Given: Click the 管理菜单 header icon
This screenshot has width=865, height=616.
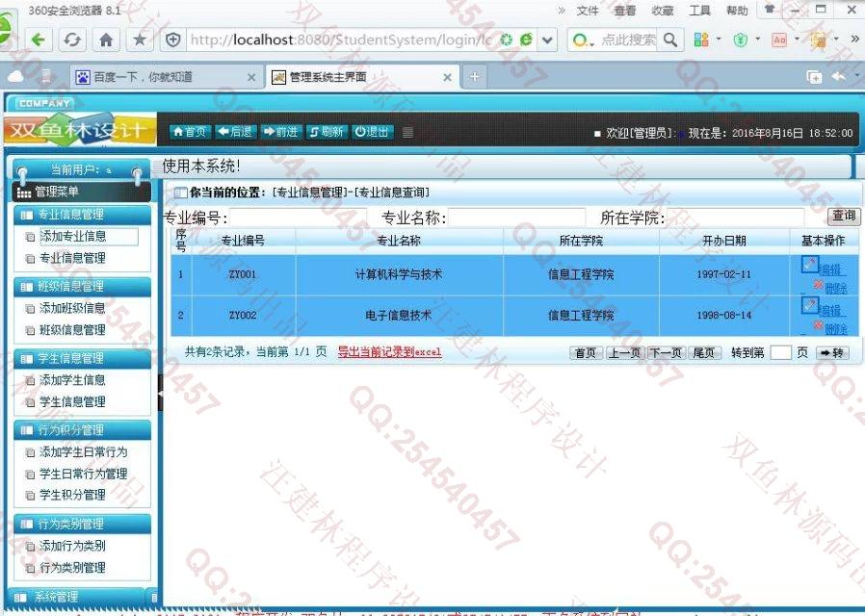Looking at the screenshot, I should coord(24,192).
